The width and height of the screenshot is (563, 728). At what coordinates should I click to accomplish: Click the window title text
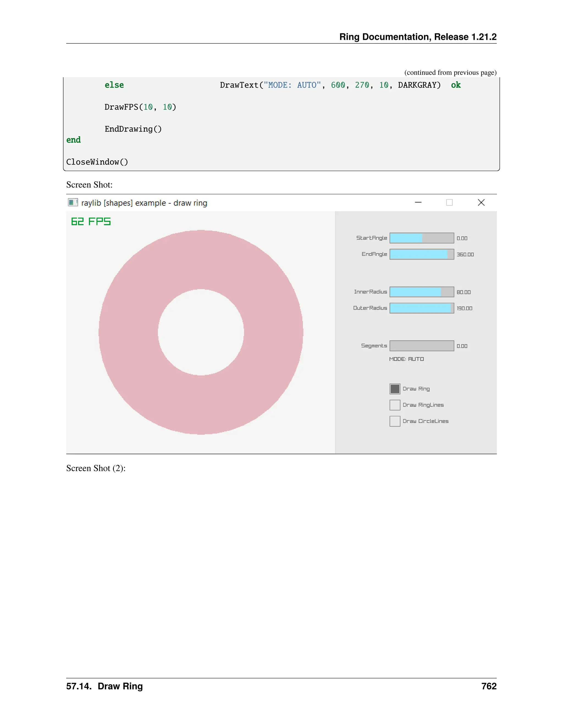144,203
